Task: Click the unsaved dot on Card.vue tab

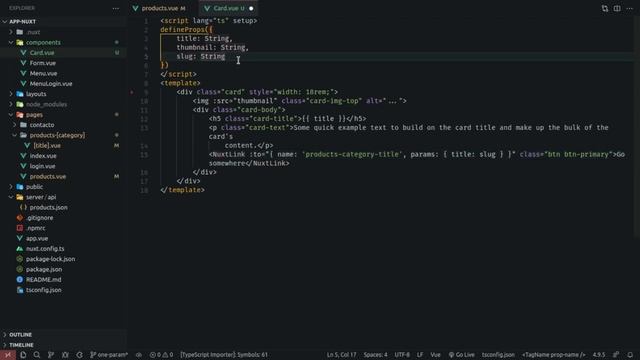Action: tap(251, 8)
